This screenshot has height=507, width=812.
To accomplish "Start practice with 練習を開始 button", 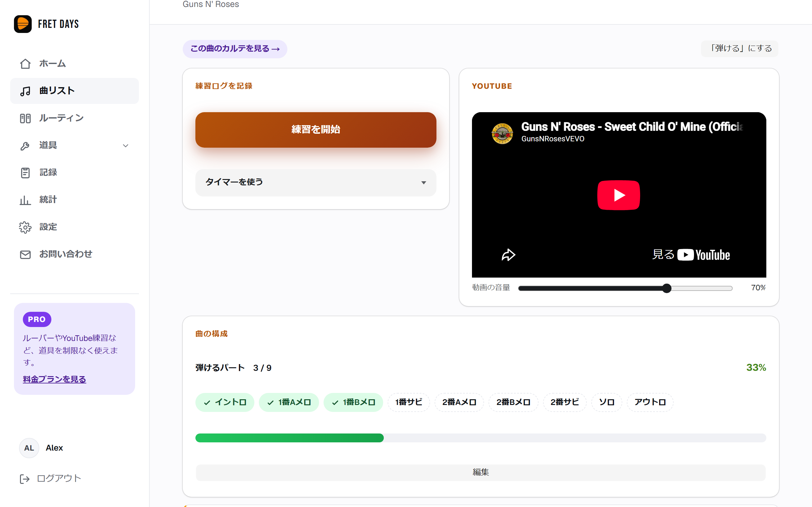I will point(316,130).
